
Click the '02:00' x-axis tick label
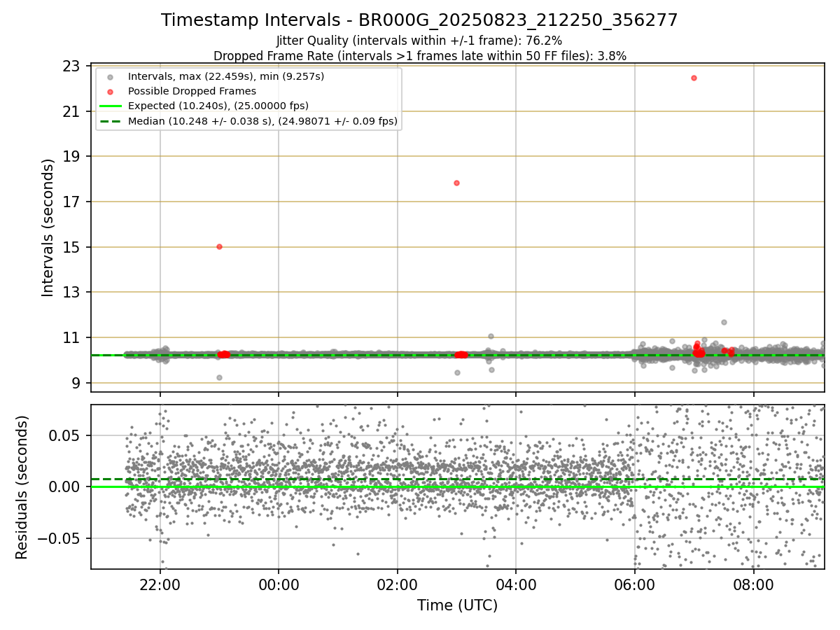pyautogui.click(x=398, y=586)
